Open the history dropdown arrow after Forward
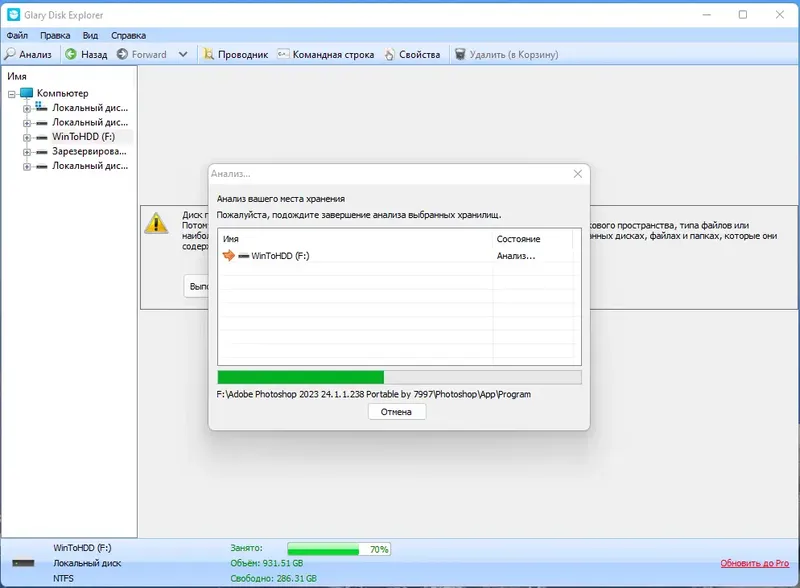Image resolution: width=800 pixels, height=588 pixels. 183,54
